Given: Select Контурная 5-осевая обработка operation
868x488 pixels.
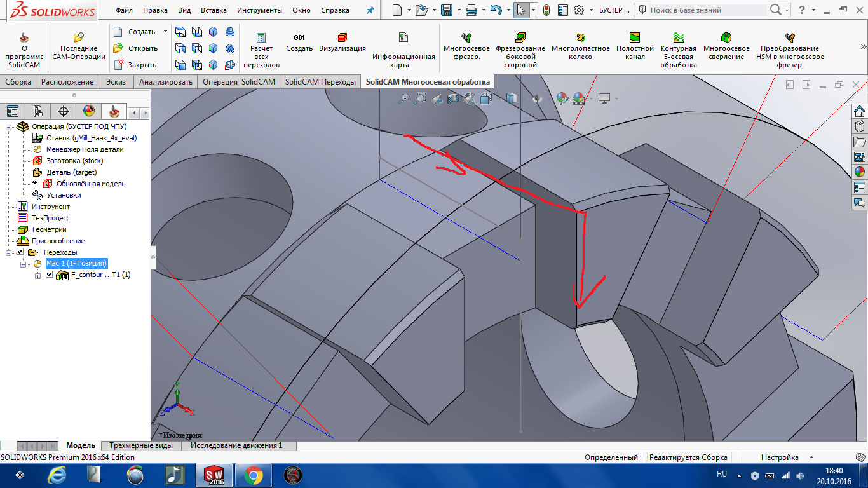Looking at the screenshot, I should [679, 50].
